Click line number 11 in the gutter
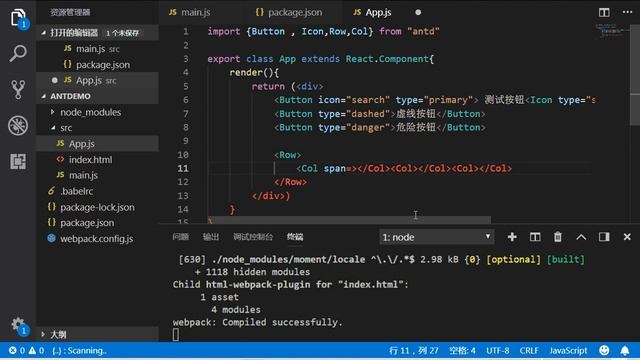Image resolution: width=640 pixels, height=360 pixels. click(183, 168)
